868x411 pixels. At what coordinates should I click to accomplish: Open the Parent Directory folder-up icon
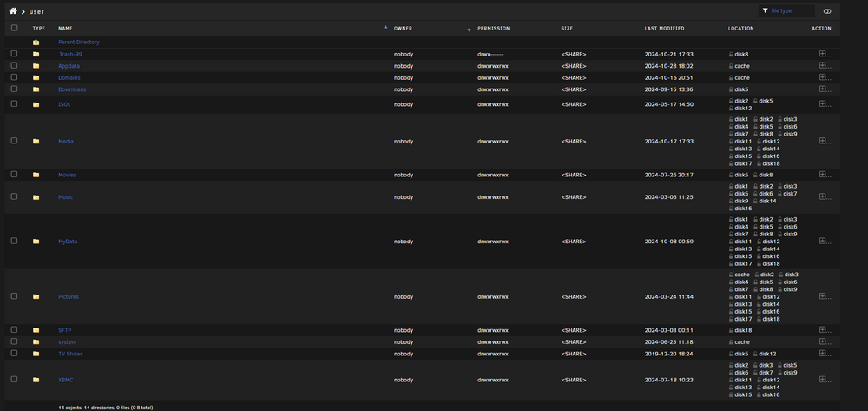36,42
